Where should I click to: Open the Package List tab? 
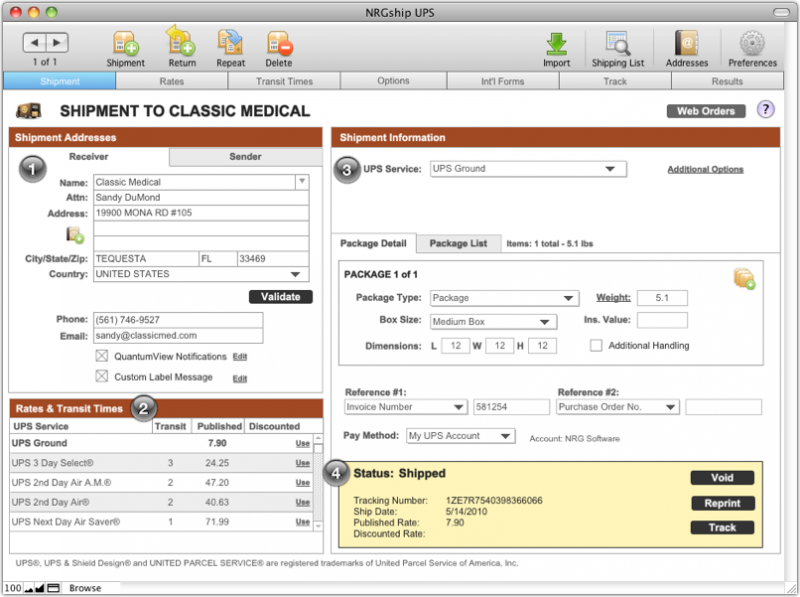[458, 243]
